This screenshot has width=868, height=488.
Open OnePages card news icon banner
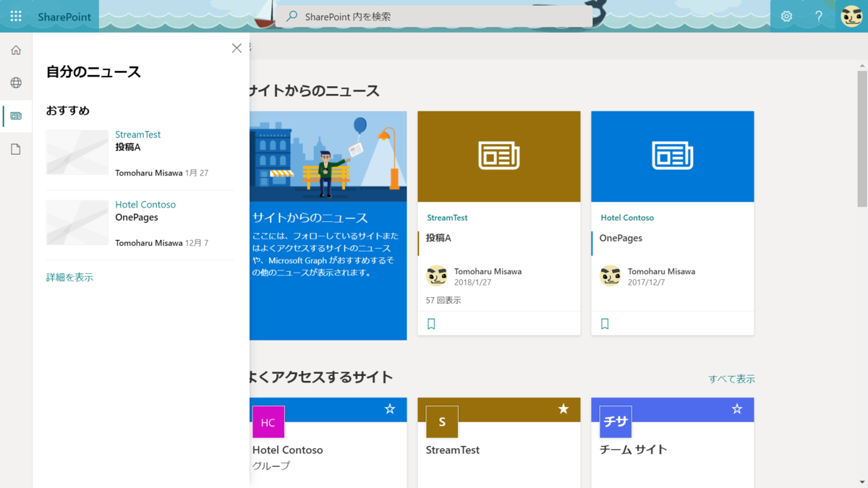(x=673, y=156)
